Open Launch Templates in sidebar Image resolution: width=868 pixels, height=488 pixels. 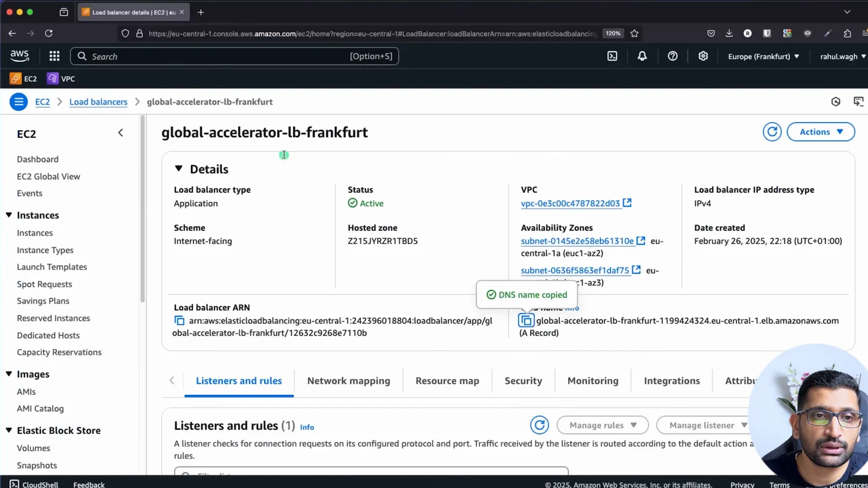52,267
